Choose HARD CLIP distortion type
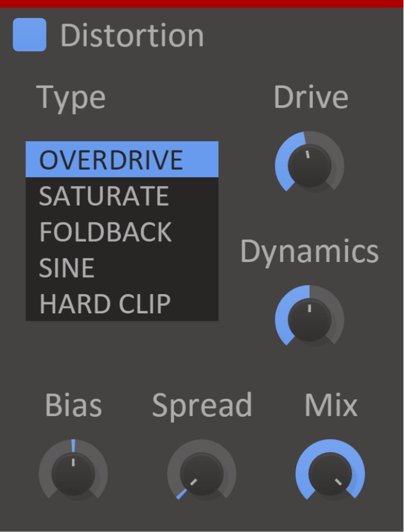The height and width of the screenshot is (532, 404). 122,303
